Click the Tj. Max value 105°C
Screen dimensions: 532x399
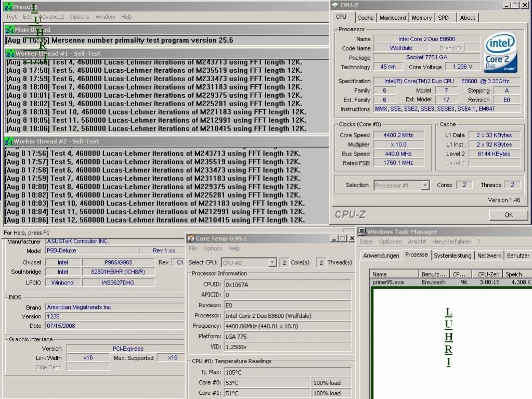288,372
